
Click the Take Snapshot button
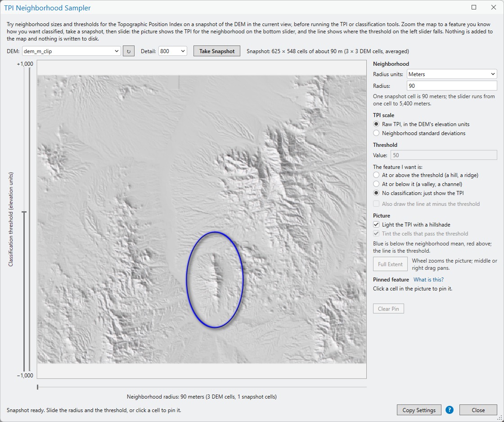(x=216, y=51)
